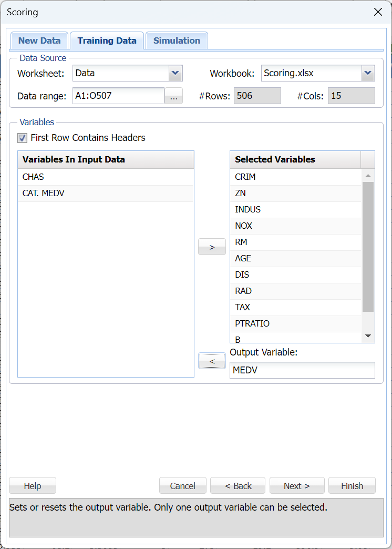Close the Scoring dialog window
392x549 pixels.
coord(378,12)
